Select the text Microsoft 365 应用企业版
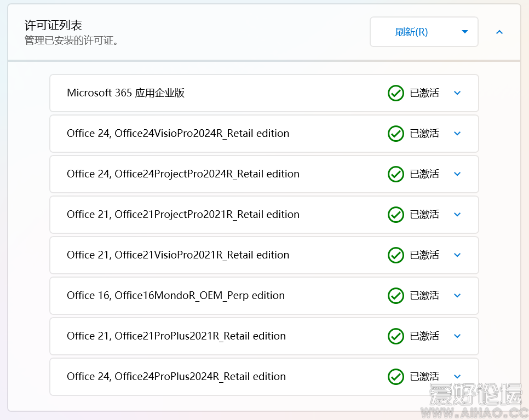The width and height of the screenshot is (529, 420). click(125, 93)
